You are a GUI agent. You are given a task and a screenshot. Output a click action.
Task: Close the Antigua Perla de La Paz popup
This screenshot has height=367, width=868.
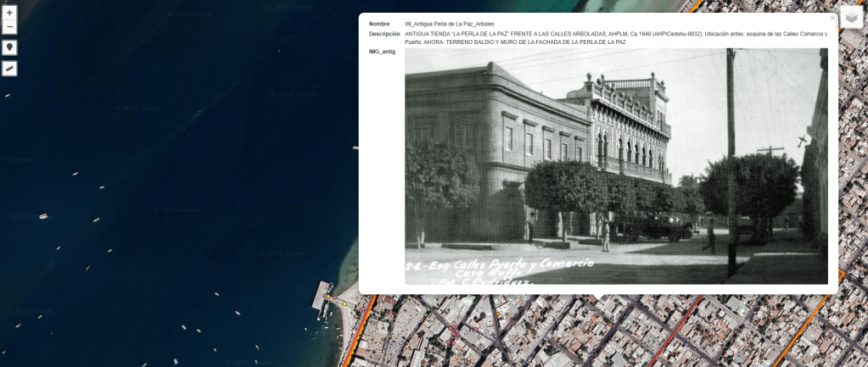(832, 18)
